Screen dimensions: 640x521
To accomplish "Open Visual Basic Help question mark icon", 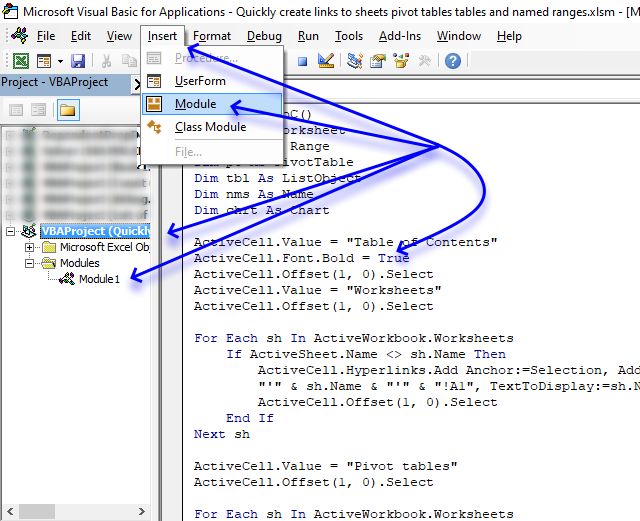I will 453,61.
